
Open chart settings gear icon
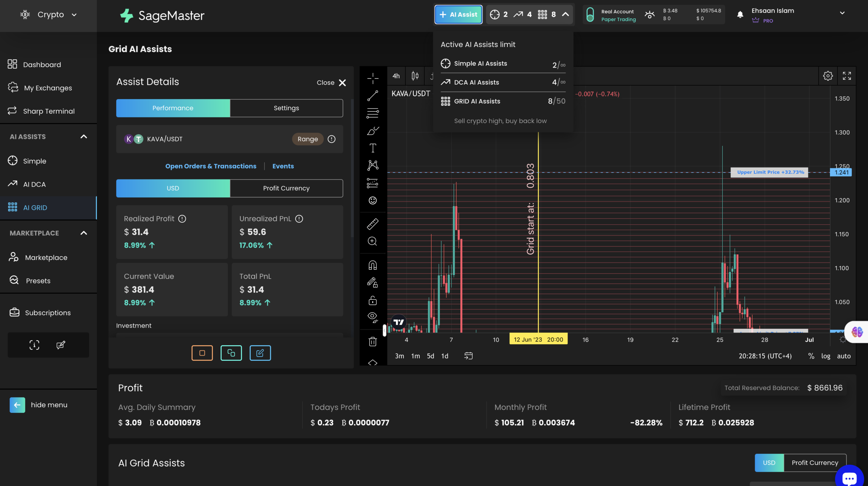tap(828, 76)
